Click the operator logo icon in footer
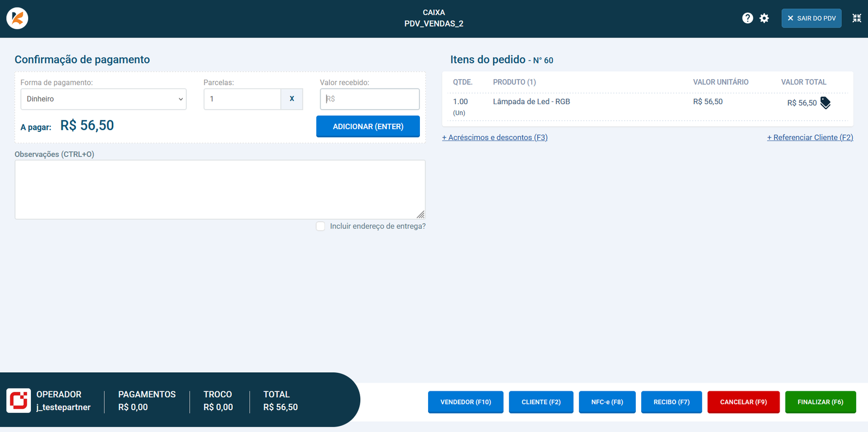 tap(18, 401)
